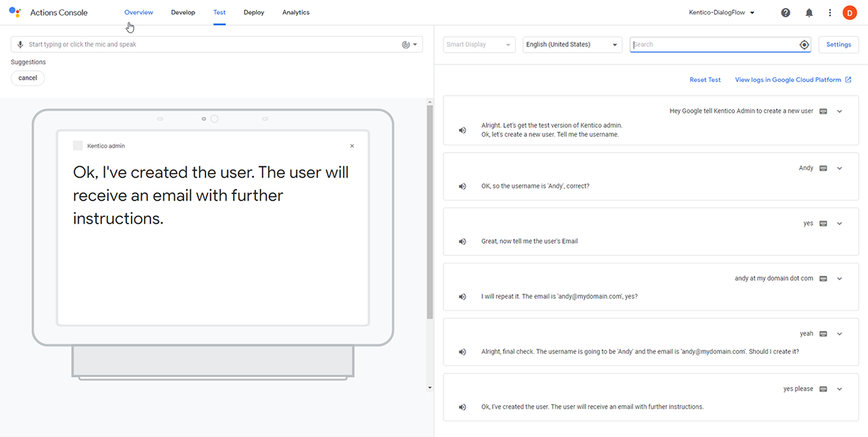The width and height of the screenshot is (868, 437).
Task: Open the notifications bell
Action: (809, 13)
